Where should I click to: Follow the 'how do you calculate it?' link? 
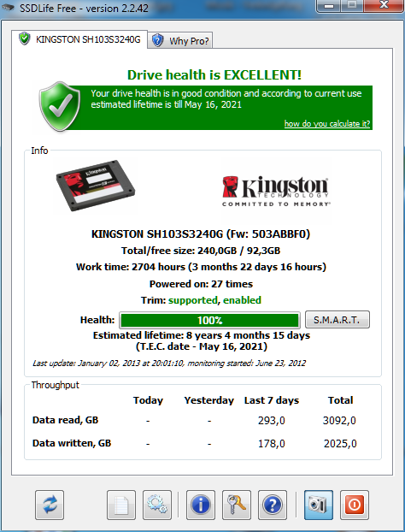click(326, 124)
